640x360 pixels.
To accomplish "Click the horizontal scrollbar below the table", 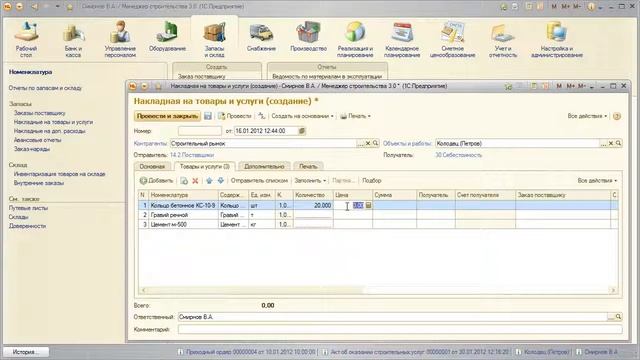I will (x=378, y=290).
